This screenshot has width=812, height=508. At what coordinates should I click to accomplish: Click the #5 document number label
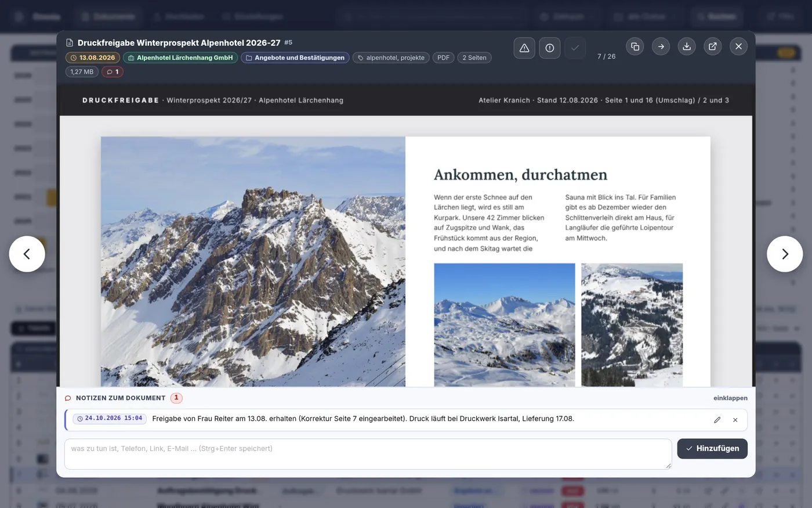tap(288, 42)
